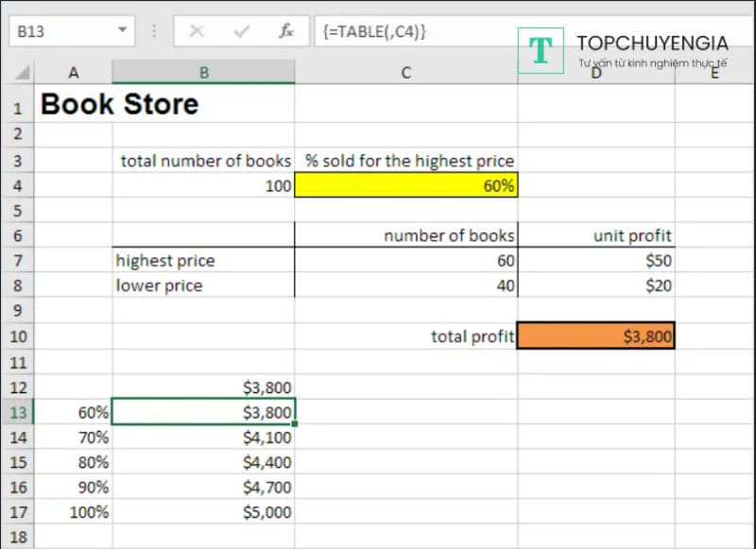
Task: Click the yellow 60% input cell
Action: click(405, 186)
